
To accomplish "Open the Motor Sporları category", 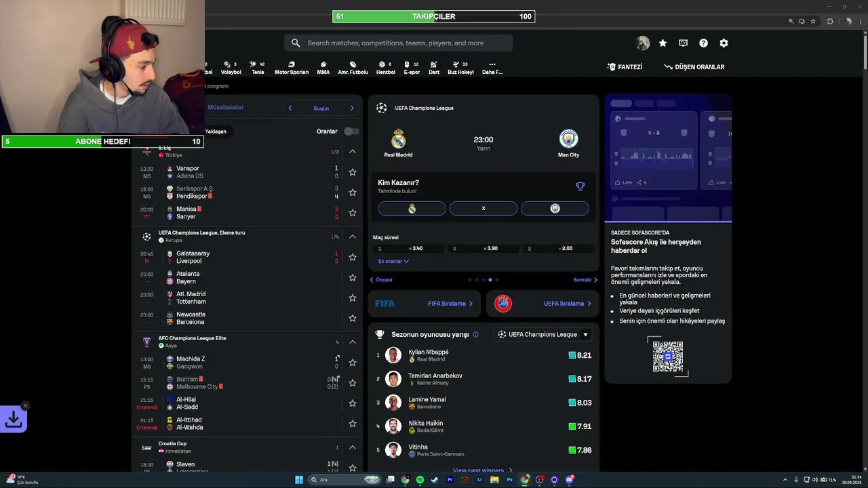I will (292, 68).
